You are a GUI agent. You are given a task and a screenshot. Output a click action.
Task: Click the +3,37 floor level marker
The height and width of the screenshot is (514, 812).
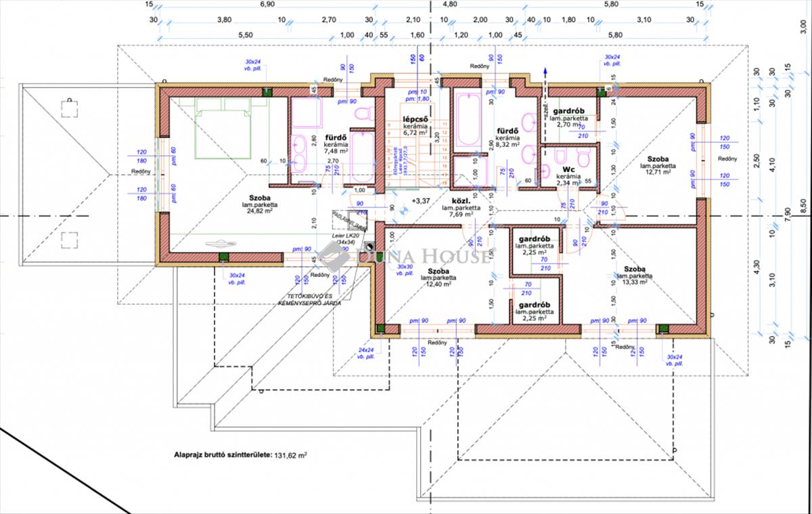point(420,201)
